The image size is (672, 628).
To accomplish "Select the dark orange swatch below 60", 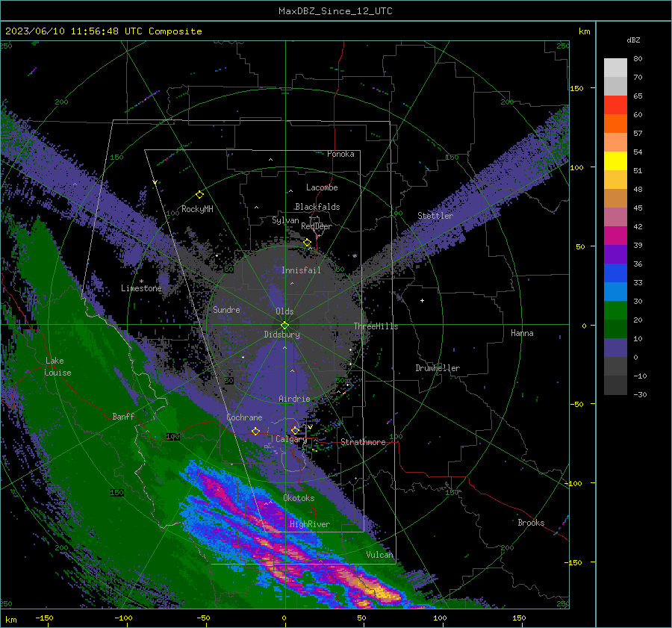I will point(615,123).
